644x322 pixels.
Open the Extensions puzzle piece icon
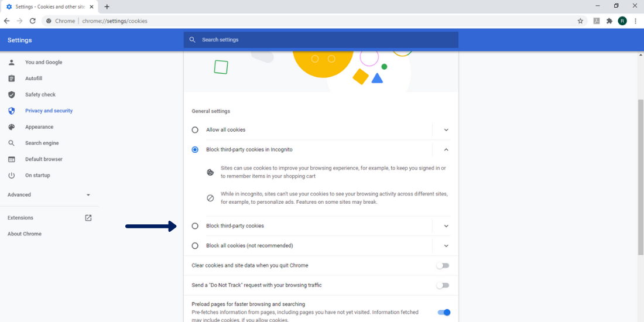click(x=609, y=21)
